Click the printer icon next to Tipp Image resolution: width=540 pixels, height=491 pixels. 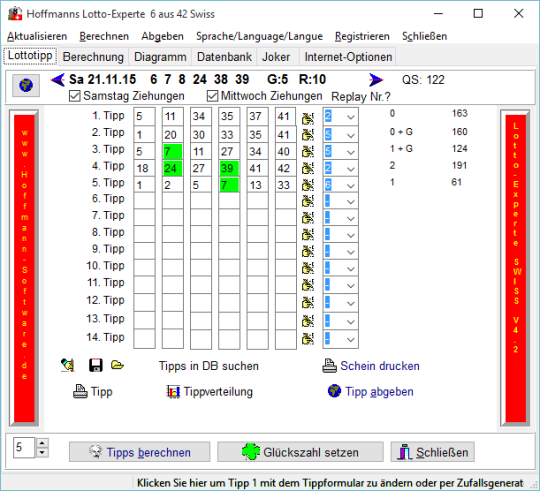tap(80, 392)
